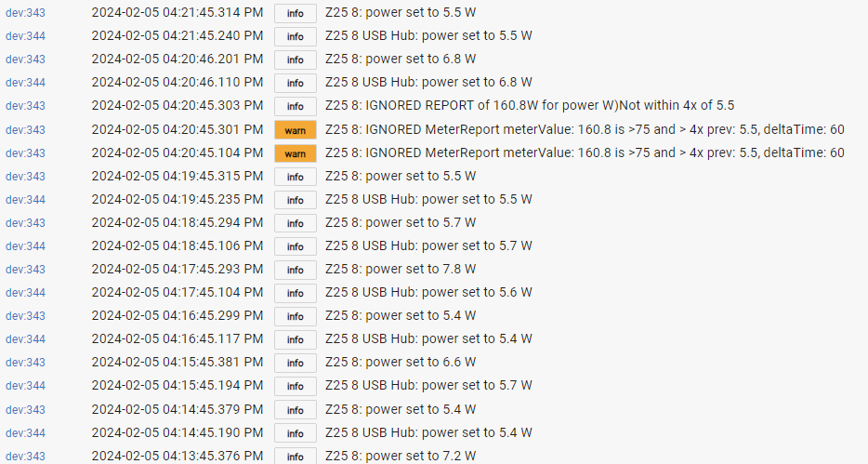Select dev:344 link at 04:14:45.190 PM

click(x=25, y=433)
